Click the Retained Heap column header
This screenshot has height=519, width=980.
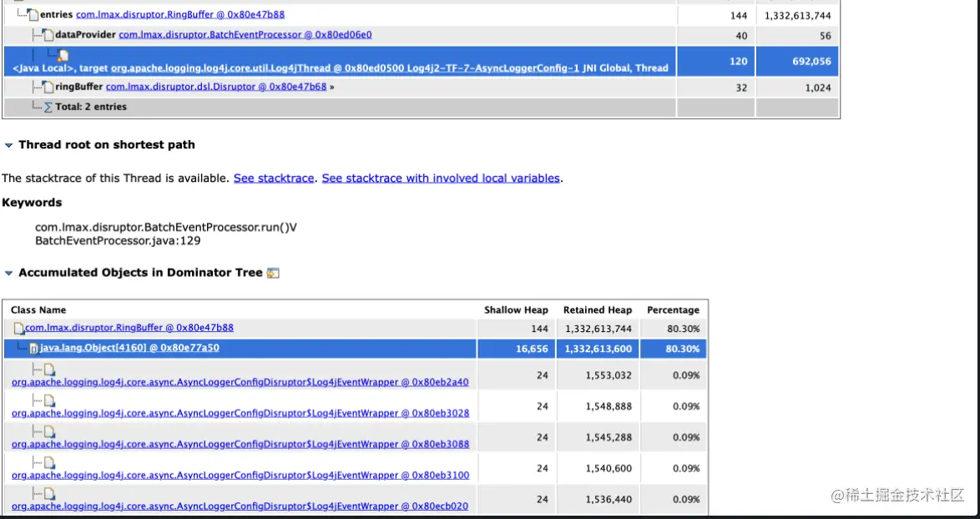(598, 310)
